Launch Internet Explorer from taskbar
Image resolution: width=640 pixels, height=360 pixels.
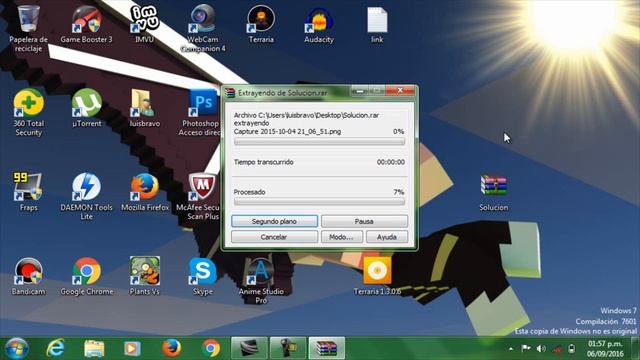[x=55, y=348]
